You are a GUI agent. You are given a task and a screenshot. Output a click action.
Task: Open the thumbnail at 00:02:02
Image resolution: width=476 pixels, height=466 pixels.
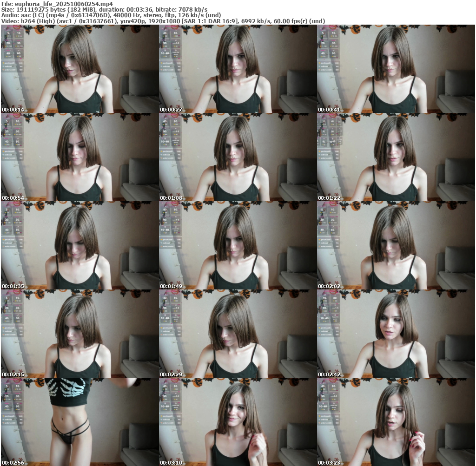(x=396, y=245)
